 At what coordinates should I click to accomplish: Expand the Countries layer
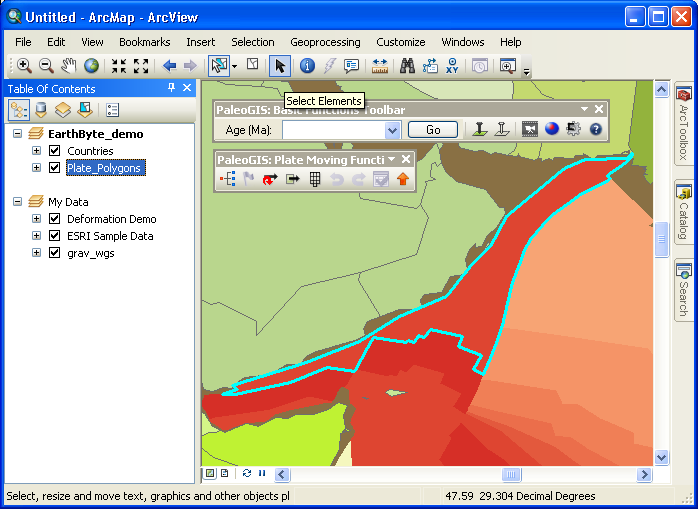[x=37, y=151]
